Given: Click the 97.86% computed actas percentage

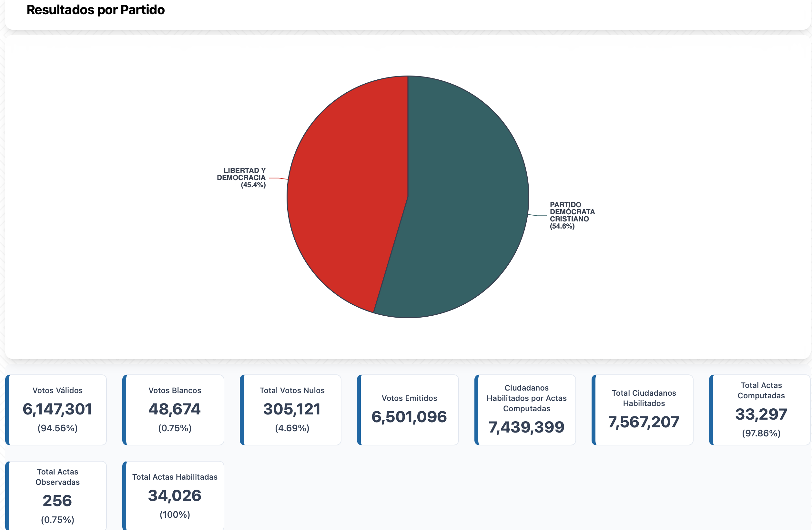Looking at the screenshot, I should (761, 433).
